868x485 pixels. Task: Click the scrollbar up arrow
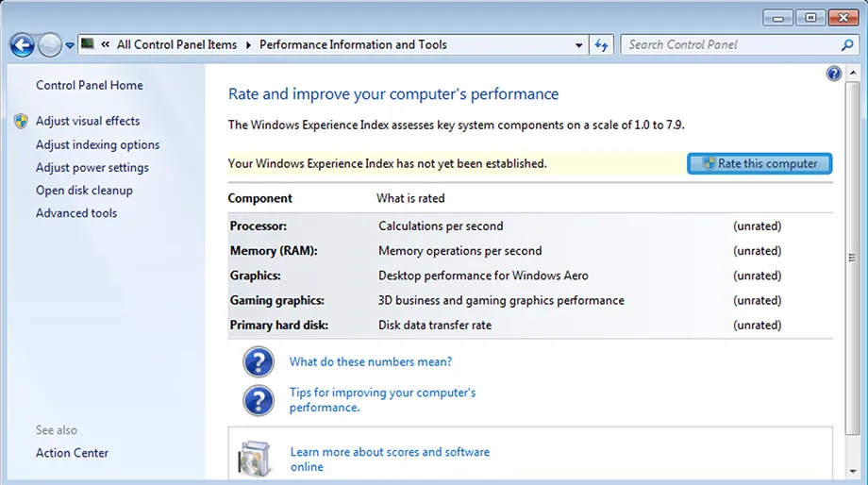pos(853,73)
